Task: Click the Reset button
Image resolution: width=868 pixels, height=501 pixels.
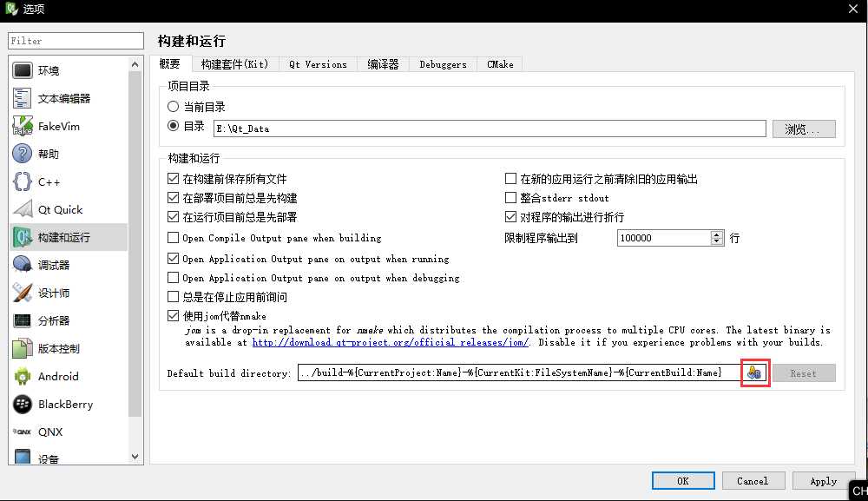Action: coord(804,373)
